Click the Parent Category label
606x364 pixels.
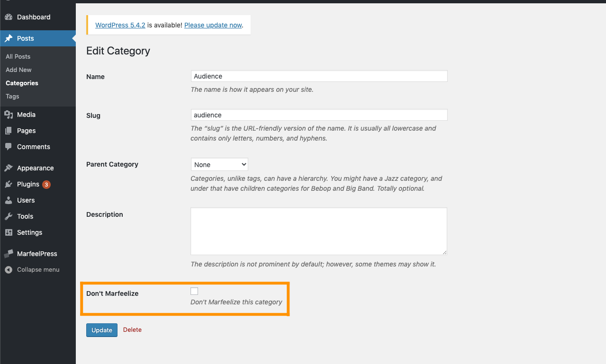pyautogui.click(x=112, y=164)
